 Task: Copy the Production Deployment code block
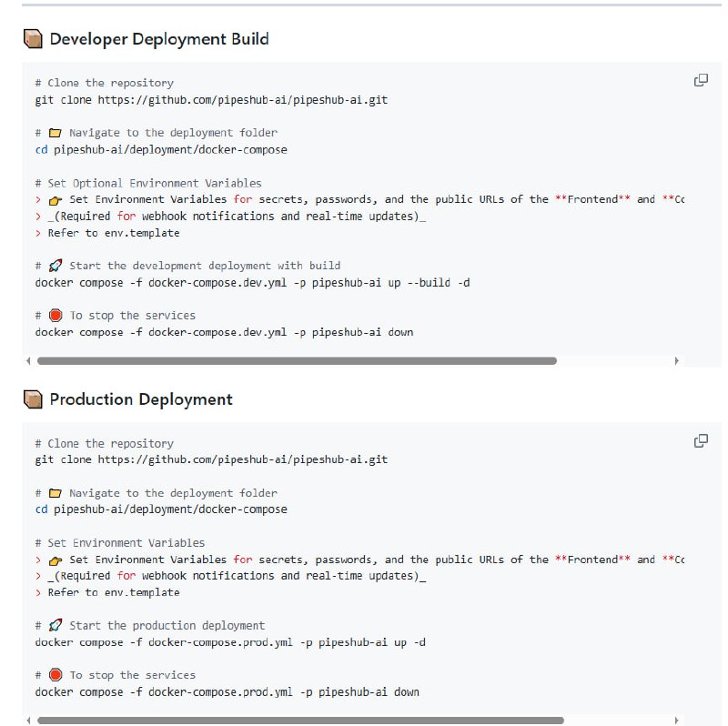pos(701,440)
